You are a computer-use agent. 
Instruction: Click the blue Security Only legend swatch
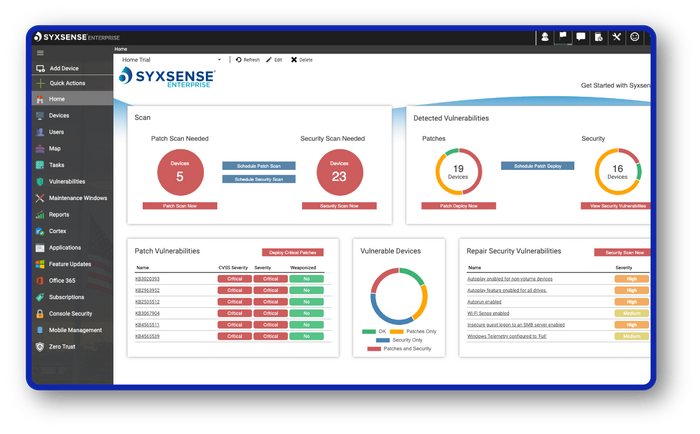pyautogui.click(x=383, y=340)
